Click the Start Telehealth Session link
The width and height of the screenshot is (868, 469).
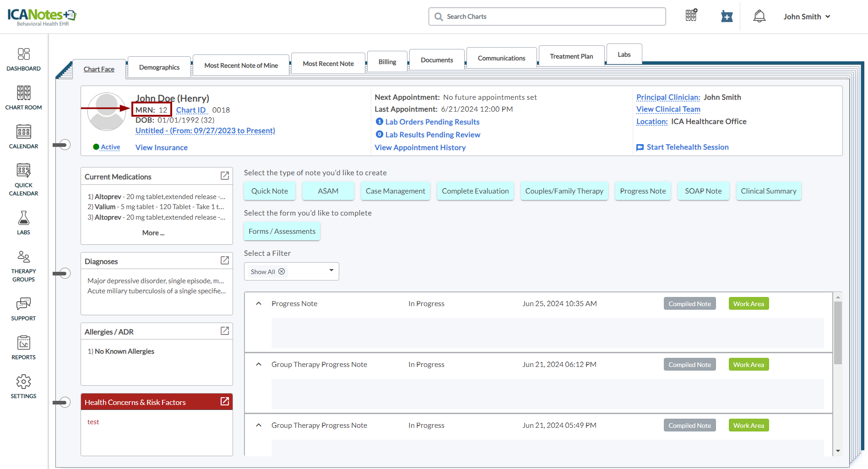click(x=687, y=147)
